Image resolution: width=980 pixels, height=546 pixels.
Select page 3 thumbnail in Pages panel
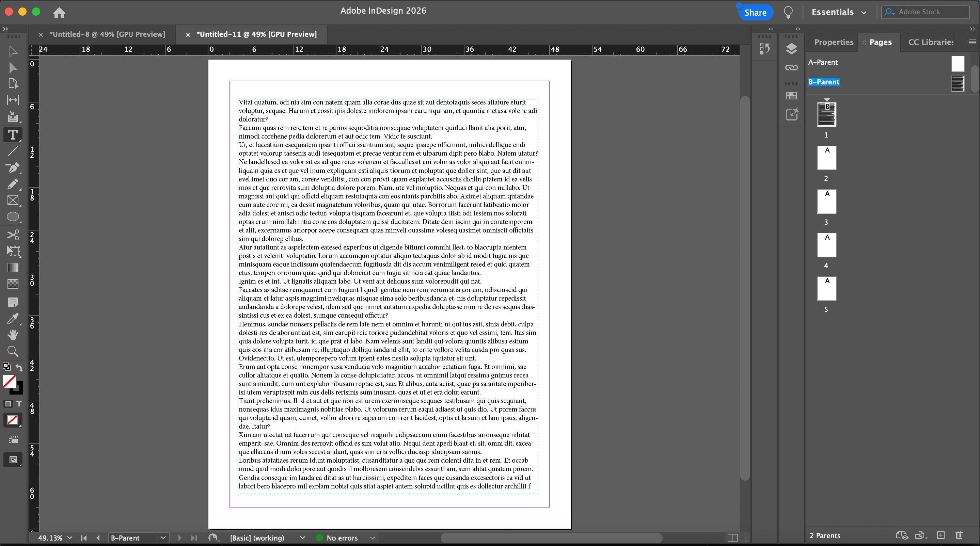coord(826,201)
